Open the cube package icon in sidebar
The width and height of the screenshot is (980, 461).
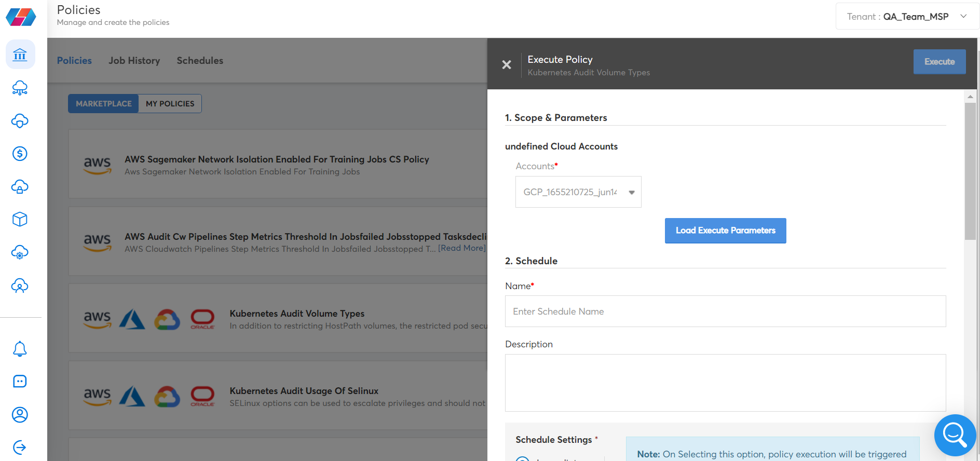click(x=20, y=219)
